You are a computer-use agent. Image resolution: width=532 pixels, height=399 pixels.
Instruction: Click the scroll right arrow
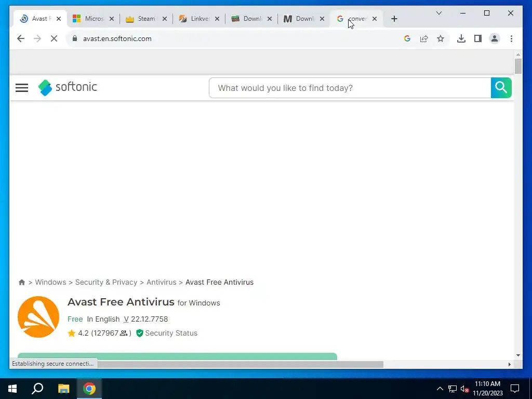pos(509,364)
